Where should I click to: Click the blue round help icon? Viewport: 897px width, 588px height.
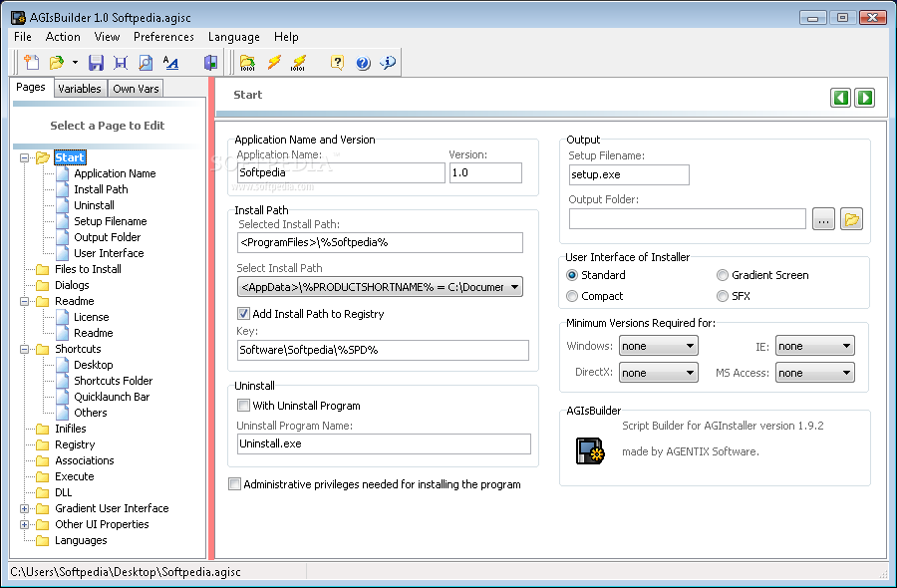[x=363, y=63]
